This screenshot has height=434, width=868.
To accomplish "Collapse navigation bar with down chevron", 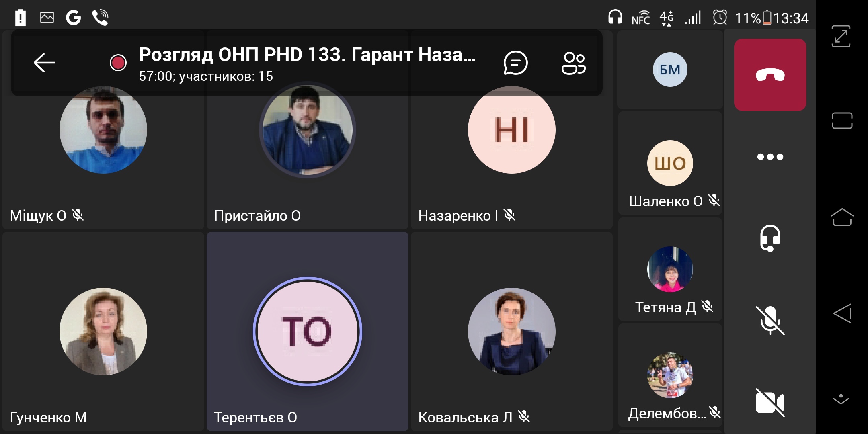I will pyautogui.click(x=841, y=399).
